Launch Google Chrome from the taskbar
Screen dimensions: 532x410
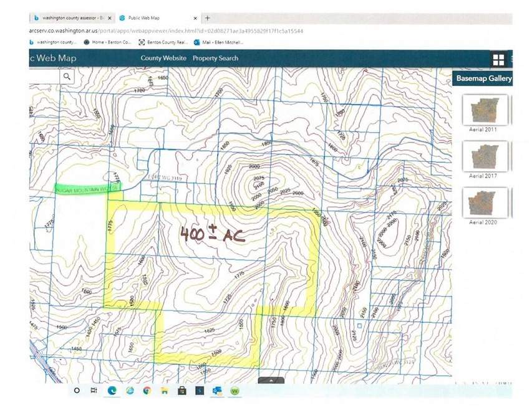147,391
